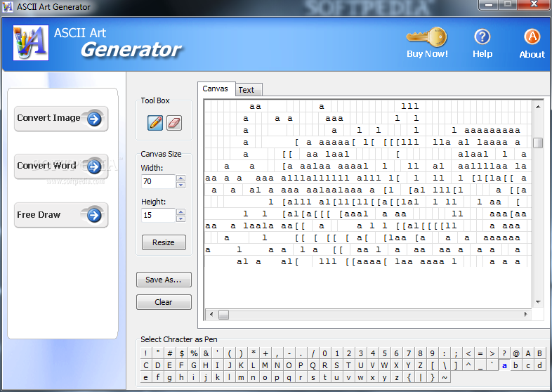Viewport: 552px width, 392px height.
Task: Select '>' as pen character
Action: [492, 353]
